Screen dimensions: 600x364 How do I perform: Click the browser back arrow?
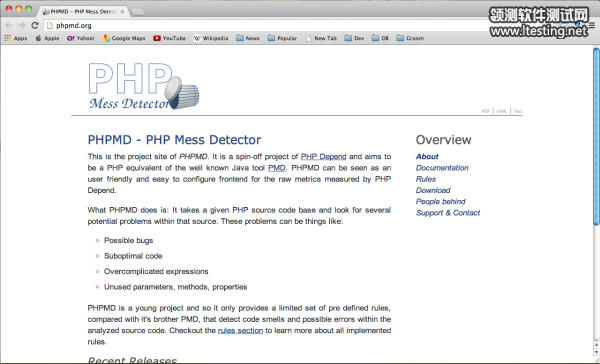point(9,25)
